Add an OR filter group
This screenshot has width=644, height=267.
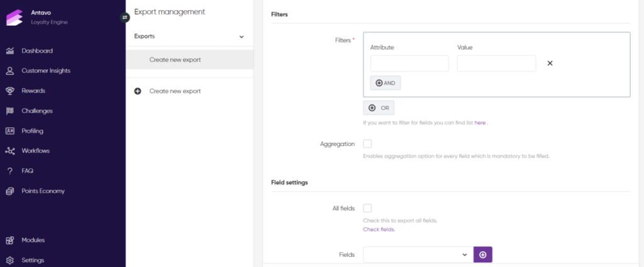coord(379,108)
